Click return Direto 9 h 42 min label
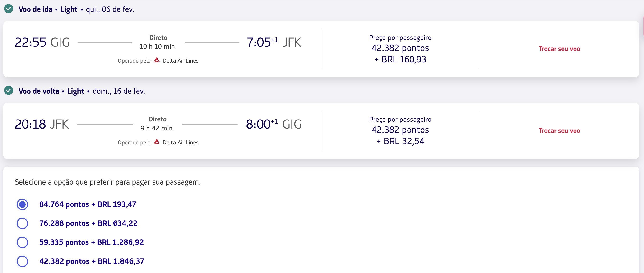644x273 pixels. [x=158, y=124]
